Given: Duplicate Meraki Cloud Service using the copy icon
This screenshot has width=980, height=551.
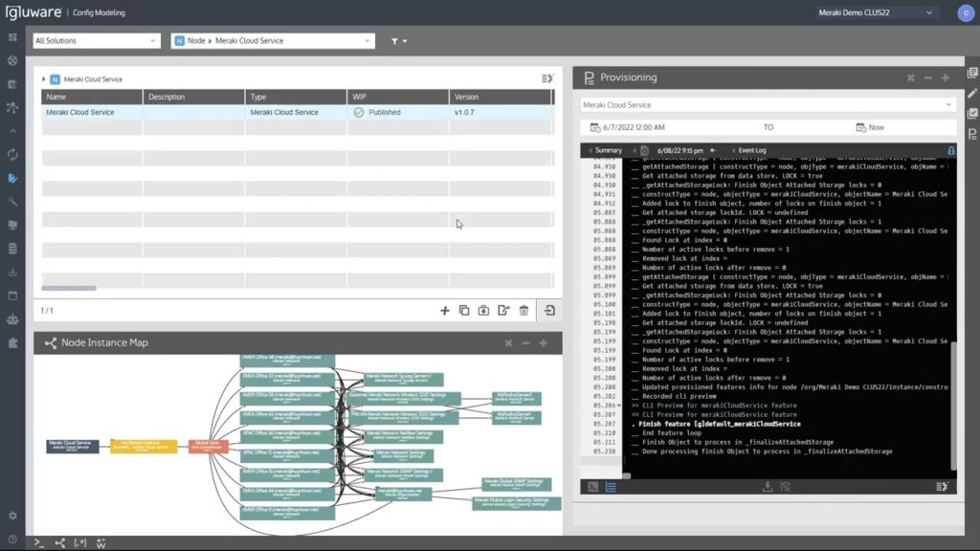Looking at the screenshot, I should (464, 310).
